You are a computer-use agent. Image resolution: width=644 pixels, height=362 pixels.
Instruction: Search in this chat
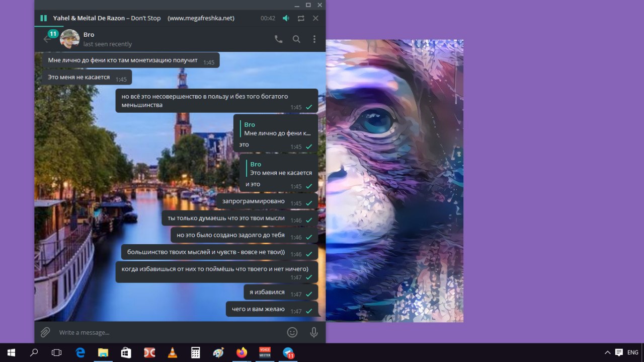(x=296, y=39)
